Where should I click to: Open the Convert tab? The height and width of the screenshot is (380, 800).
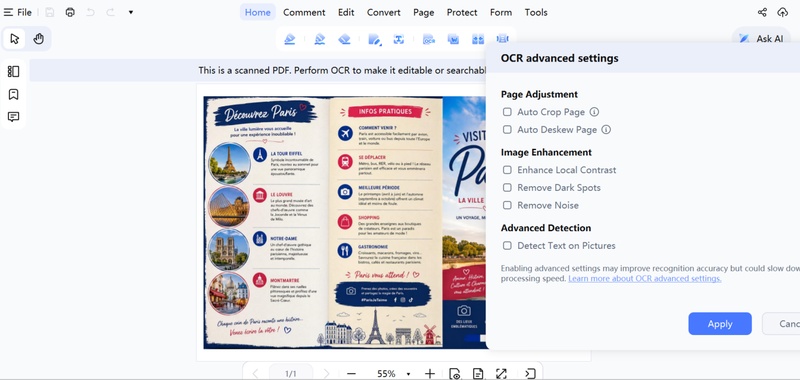[384, 12]
